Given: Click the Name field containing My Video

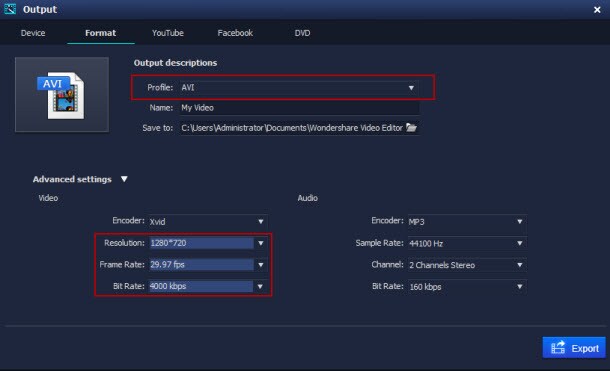Looking at the screenshot, I should point(300,108).
